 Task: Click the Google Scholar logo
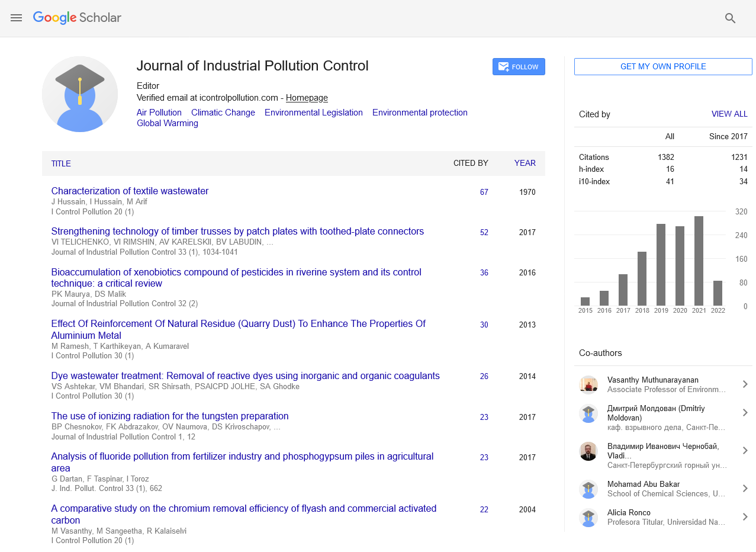pyautogui.click(x=77, y=18)
